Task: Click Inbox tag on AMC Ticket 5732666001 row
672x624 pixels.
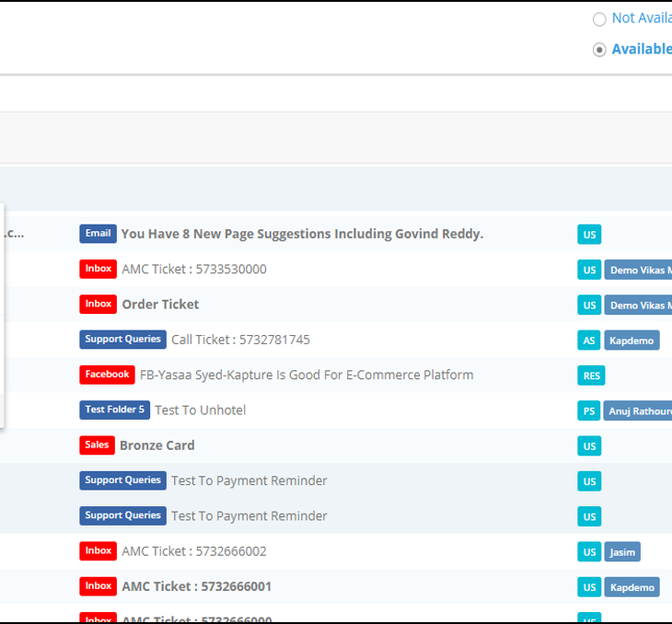Action: coord(98,586)
